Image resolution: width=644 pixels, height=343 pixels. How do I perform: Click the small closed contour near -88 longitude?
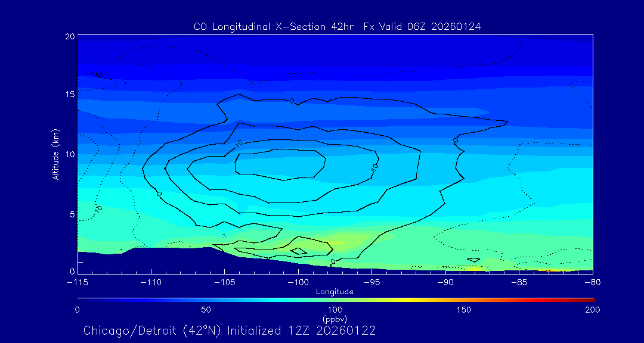[x=473, y=260]
